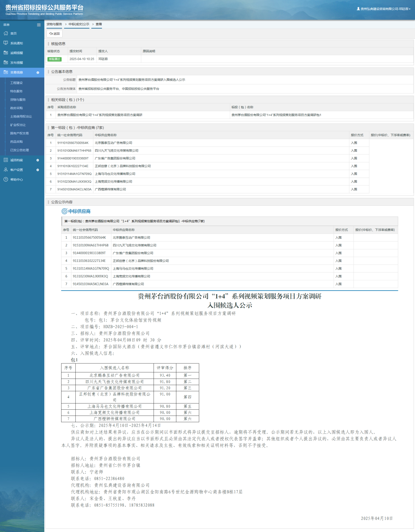
Task: Select 货物与服务 in the sidebar submenu
Action: pos(18,100)
